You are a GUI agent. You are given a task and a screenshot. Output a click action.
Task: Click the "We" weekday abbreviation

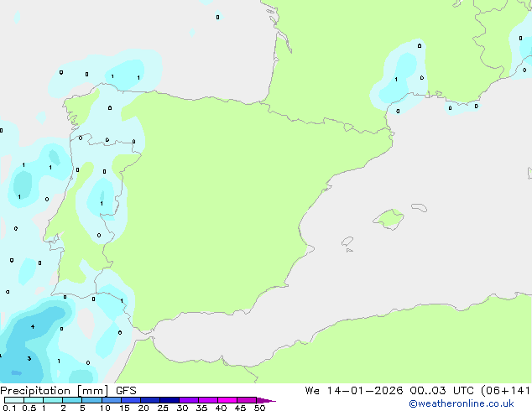click(x=312, y=391)
